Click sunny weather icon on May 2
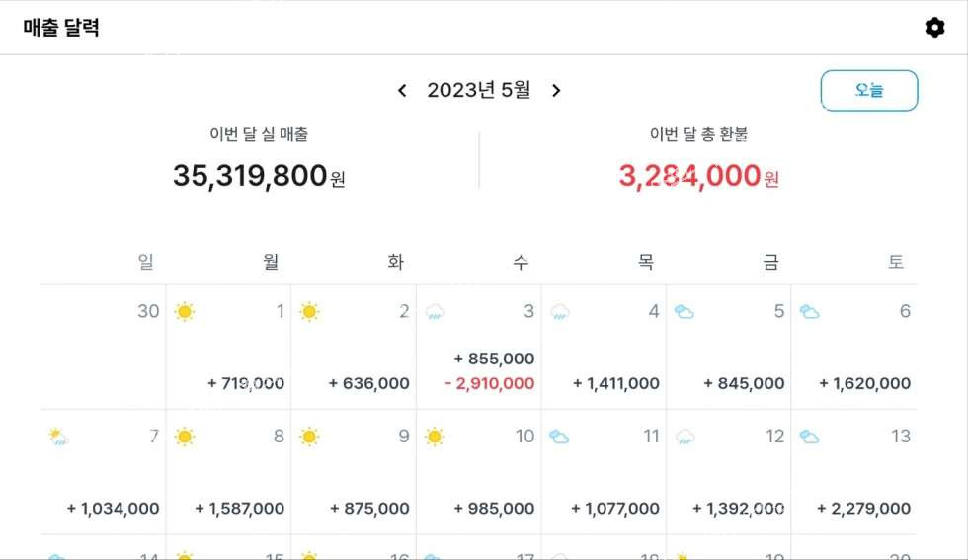Screen dimensions: 968x560 (309, 312)
